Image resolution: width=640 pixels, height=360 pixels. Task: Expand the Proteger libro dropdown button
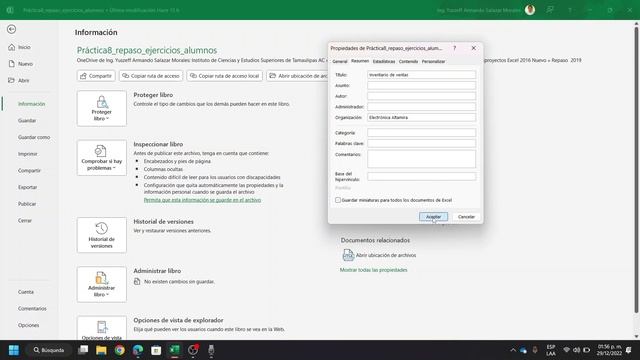[x=102, y=109]
